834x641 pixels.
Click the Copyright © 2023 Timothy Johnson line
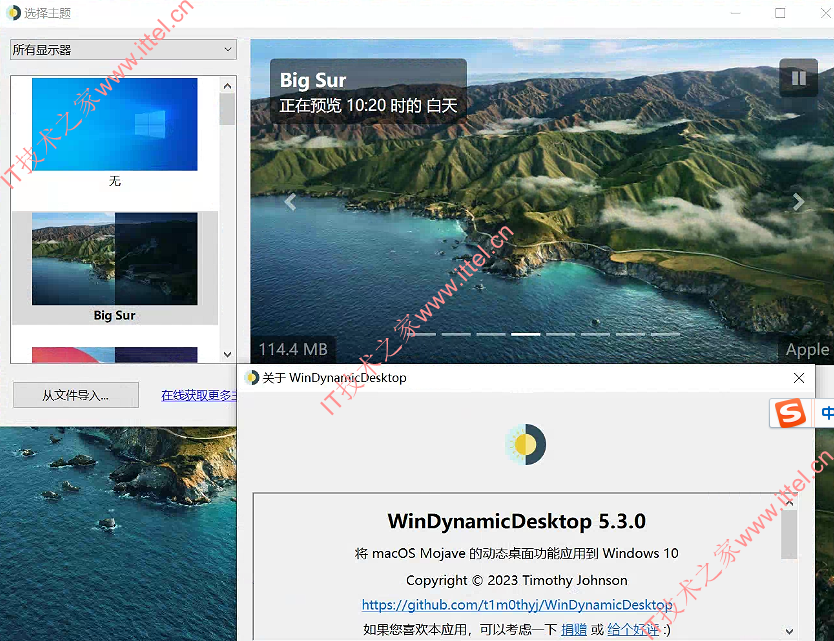tap(516, 580)
